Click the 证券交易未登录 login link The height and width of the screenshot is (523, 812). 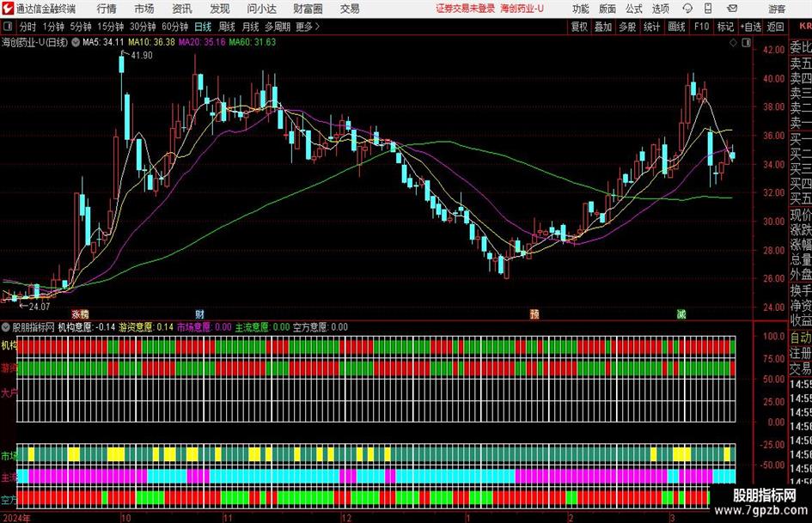pos(465,9)
